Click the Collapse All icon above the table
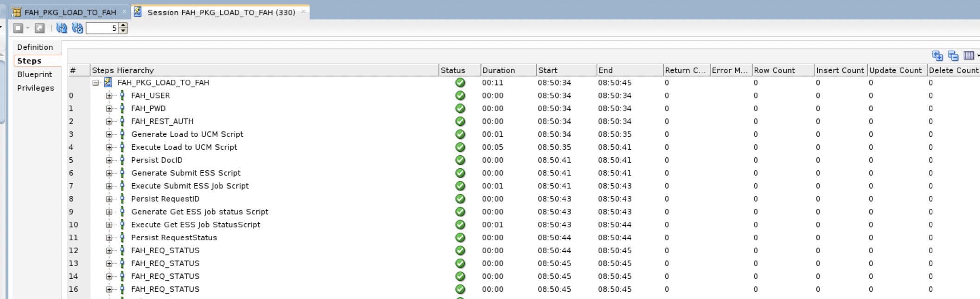The image size is (980, 299). (953, 56)
